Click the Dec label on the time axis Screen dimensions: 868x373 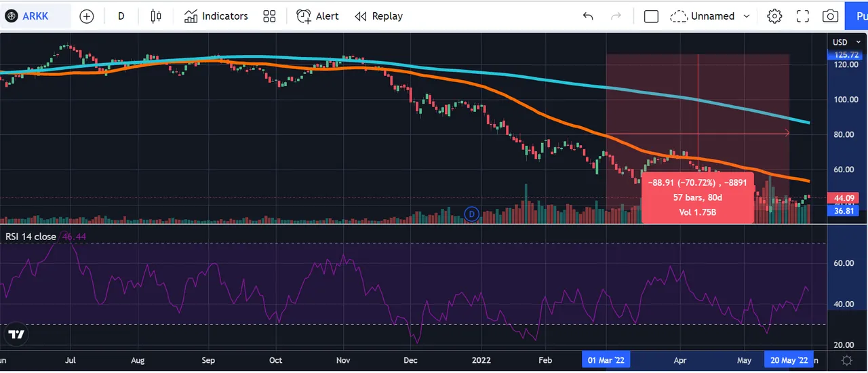point(412,360)
